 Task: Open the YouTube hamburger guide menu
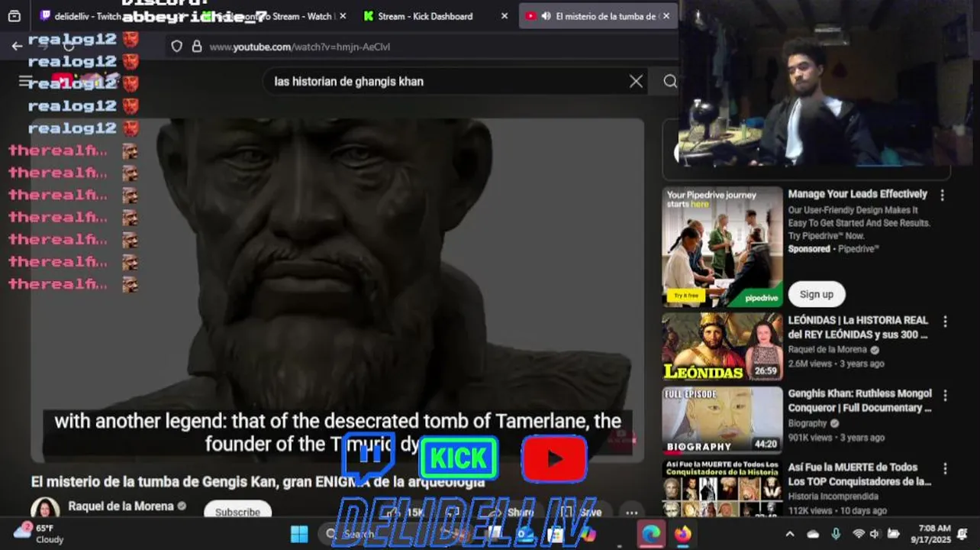point(25,81)
